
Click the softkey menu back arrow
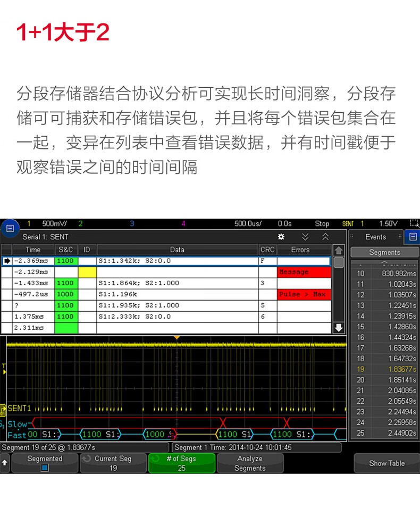click(5, 463)
